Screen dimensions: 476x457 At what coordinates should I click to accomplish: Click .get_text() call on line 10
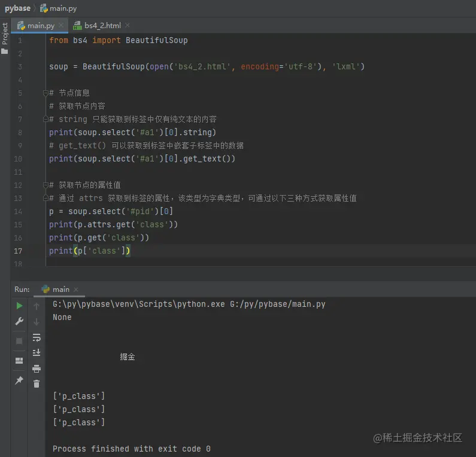coord(207,159)
